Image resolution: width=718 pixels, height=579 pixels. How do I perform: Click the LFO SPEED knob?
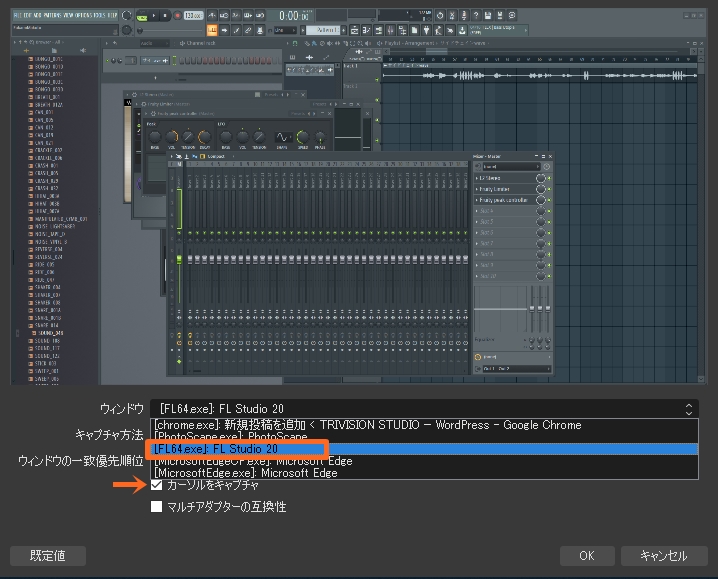pyautogui.click(x=301, y=137)
